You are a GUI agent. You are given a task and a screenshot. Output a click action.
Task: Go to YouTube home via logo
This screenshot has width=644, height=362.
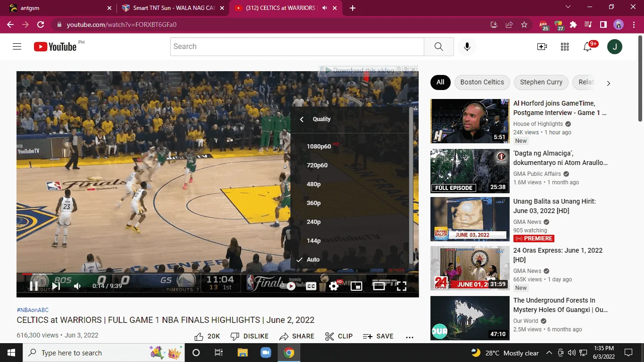pyautogui.click(x=55, y=46)
